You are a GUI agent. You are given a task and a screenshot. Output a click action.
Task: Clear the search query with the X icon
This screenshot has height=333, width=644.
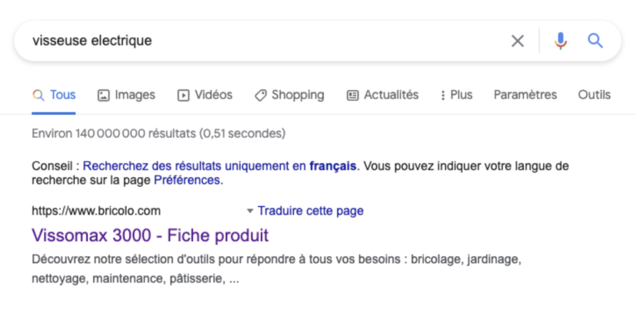[517, 42]
